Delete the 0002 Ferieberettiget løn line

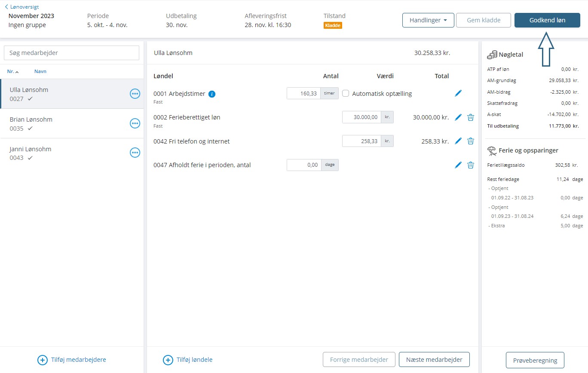tap(471, 117)
